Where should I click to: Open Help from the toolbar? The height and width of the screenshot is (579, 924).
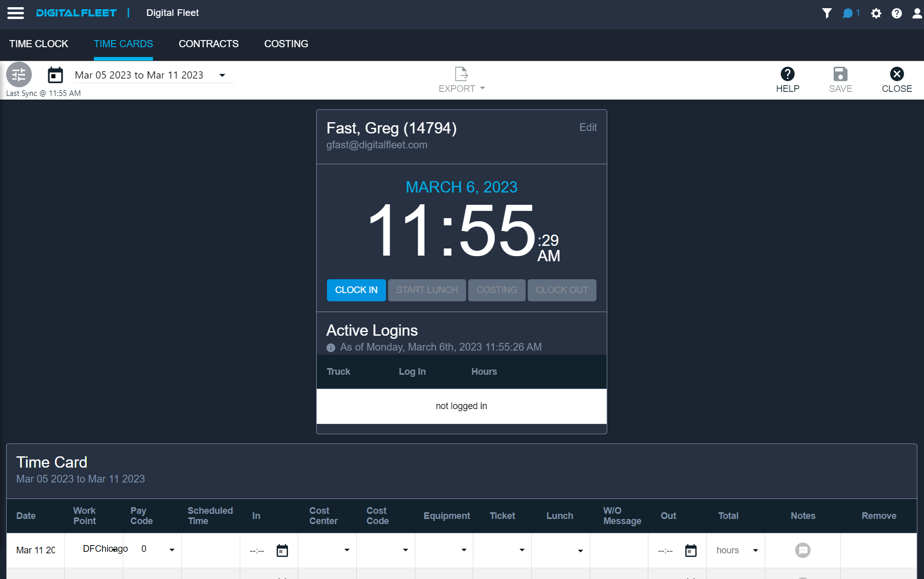click(x=787, y=80)
